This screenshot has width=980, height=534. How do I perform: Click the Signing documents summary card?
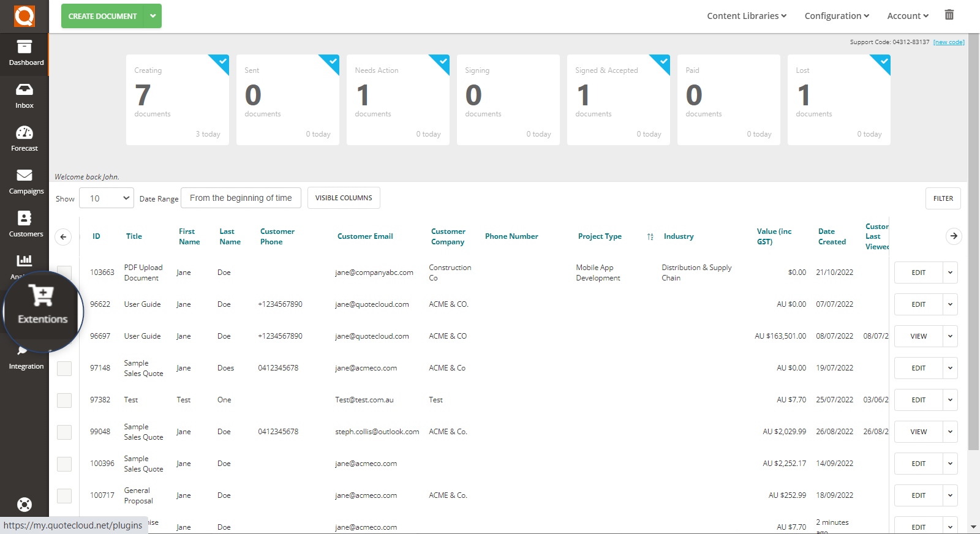[x=508, y=100]
